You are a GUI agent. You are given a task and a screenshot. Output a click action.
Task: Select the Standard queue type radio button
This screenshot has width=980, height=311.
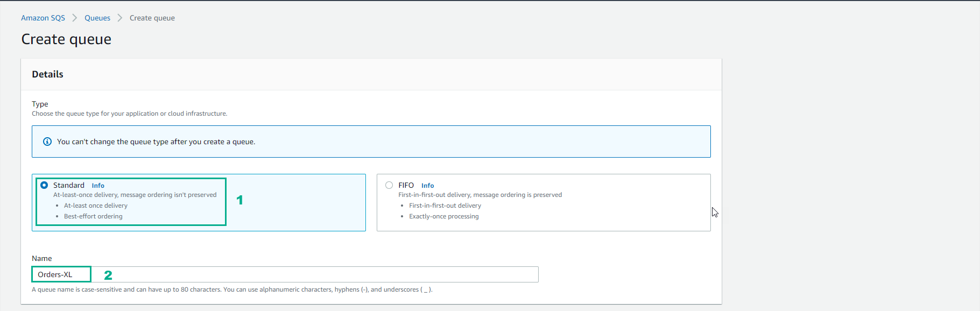[x=44, y=185]
